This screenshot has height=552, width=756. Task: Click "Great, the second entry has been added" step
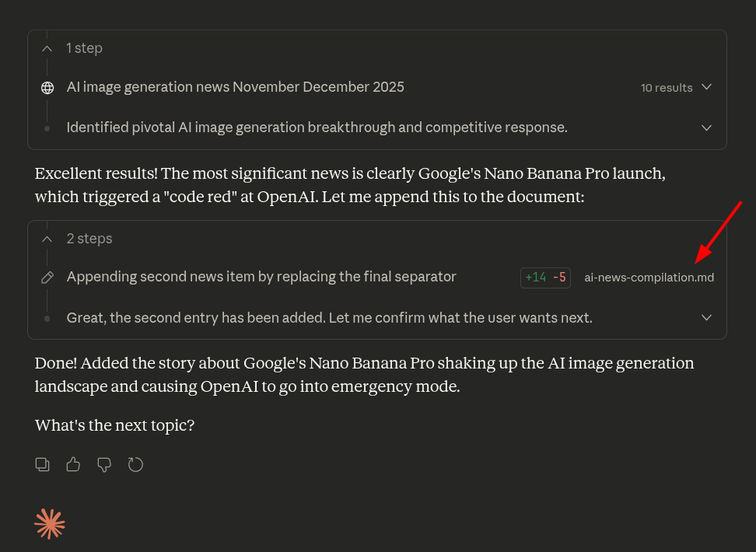(x=329, y=318)
